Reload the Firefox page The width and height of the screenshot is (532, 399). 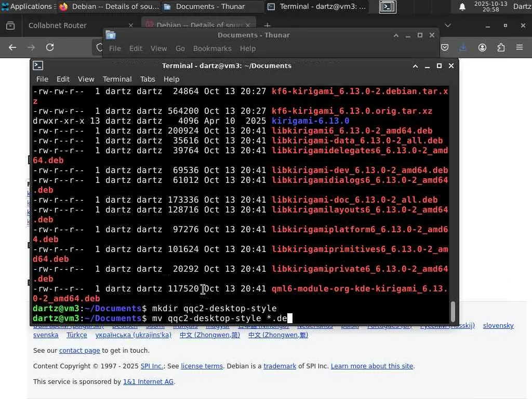pyautogui.click(x=50, y=47)
